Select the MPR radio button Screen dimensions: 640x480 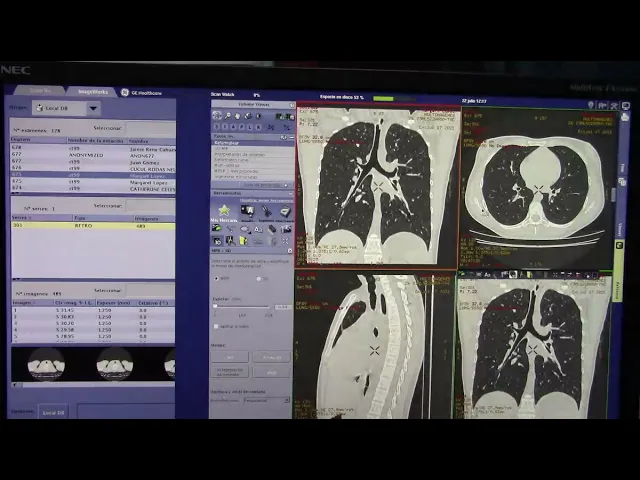click(x=216, y=278)
